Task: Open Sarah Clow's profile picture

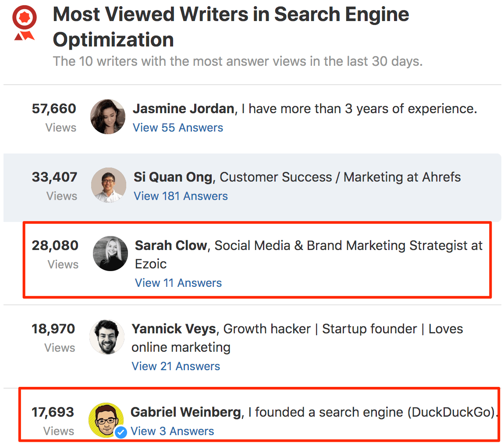Action: click(x=110, y=254)
